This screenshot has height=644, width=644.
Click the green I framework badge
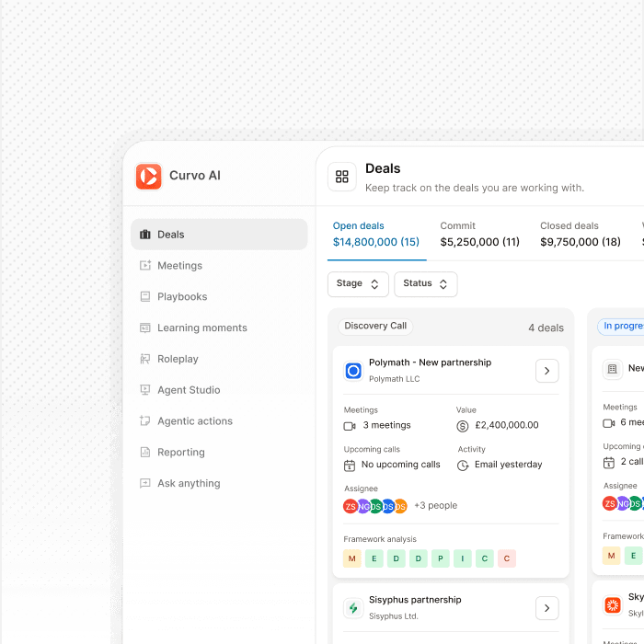click(x=463, y=558)
